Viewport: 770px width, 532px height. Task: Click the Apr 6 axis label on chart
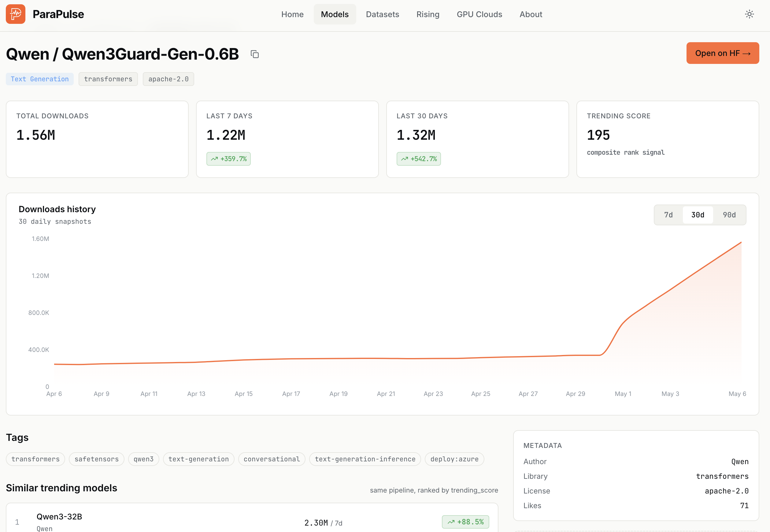54,394
